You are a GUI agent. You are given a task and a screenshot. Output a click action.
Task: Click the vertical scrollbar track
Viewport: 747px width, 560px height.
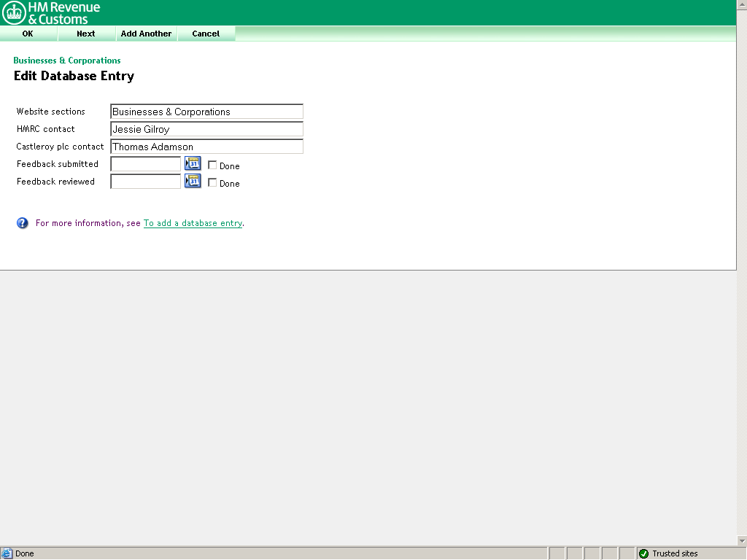[x=742, y=292]
